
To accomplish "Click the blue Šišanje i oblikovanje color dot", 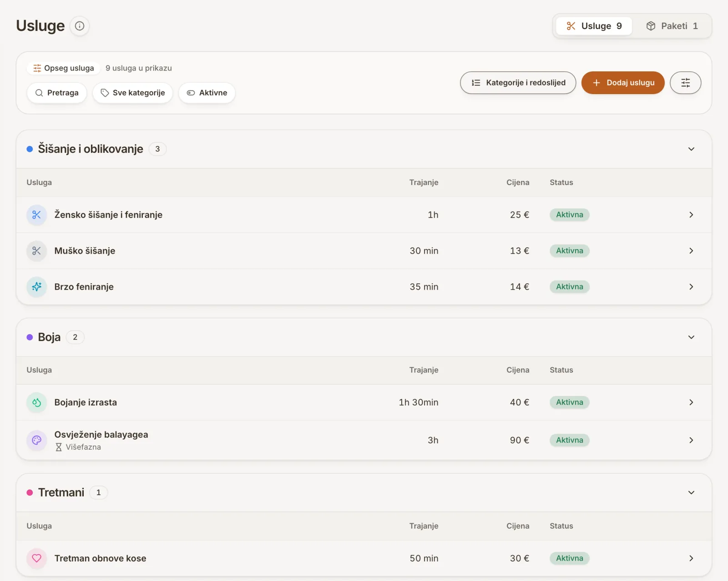I will click(30, 149).
